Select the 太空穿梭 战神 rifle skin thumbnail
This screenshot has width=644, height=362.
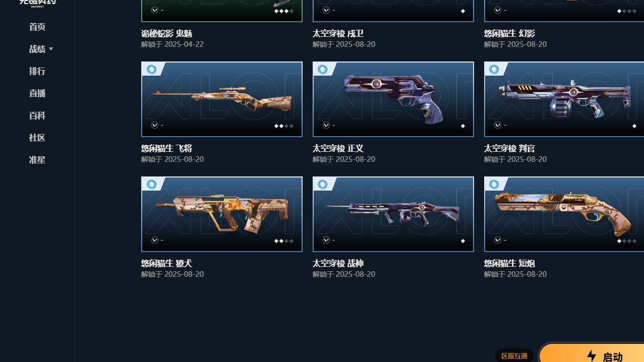pos(393,214)
